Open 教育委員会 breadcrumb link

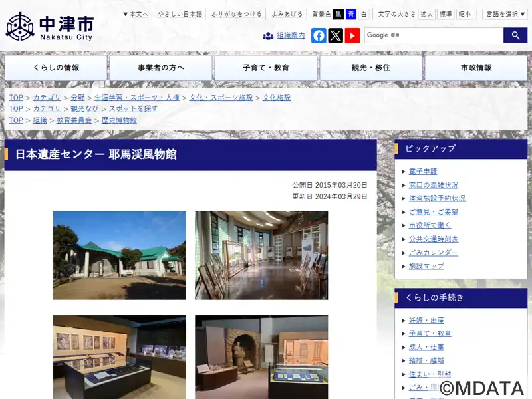click(74, 120)
